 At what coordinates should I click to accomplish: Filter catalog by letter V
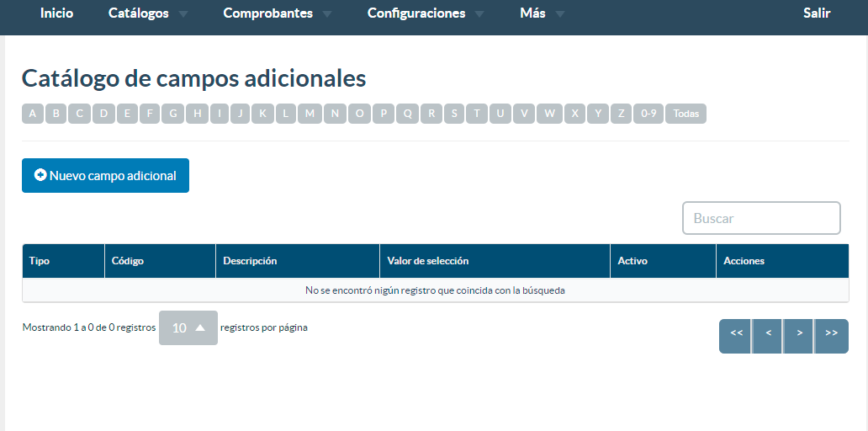coord(524,114)
